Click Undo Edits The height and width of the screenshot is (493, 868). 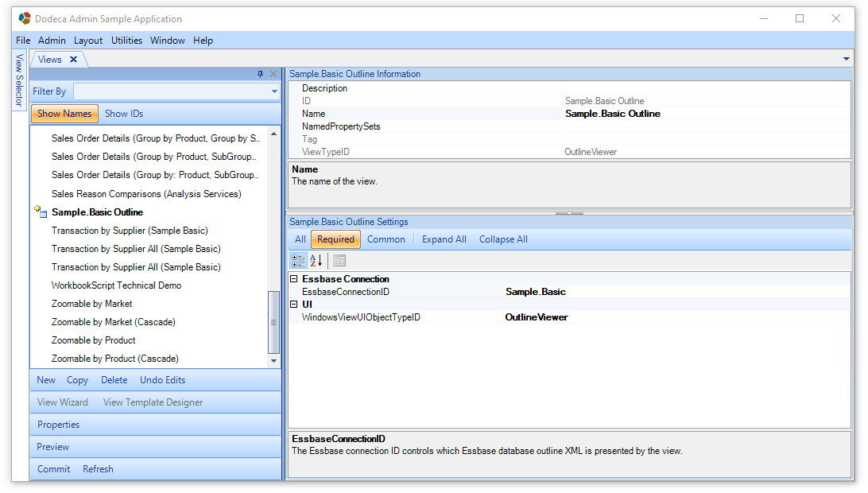pos(162,380)
